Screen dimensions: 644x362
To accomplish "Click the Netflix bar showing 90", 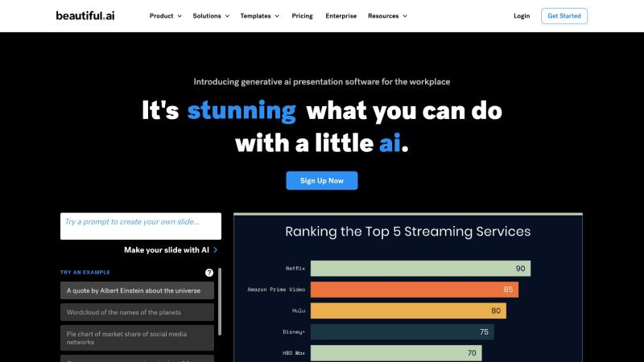I will tap(420, 269).
